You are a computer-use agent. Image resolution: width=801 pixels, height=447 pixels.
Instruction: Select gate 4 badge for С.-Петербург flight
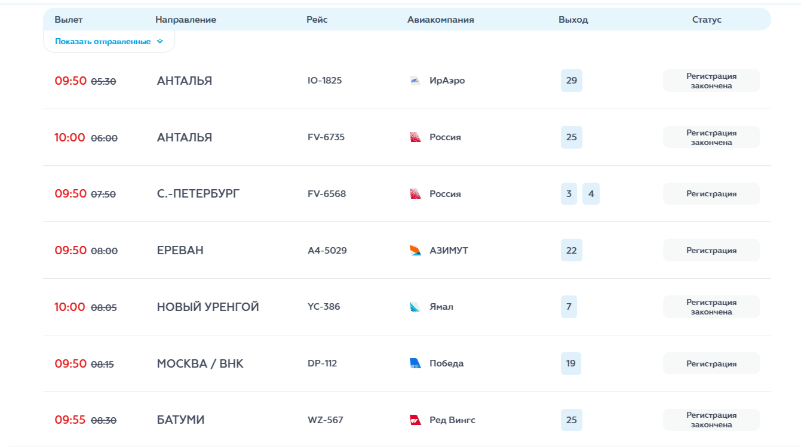pos(591,194)
